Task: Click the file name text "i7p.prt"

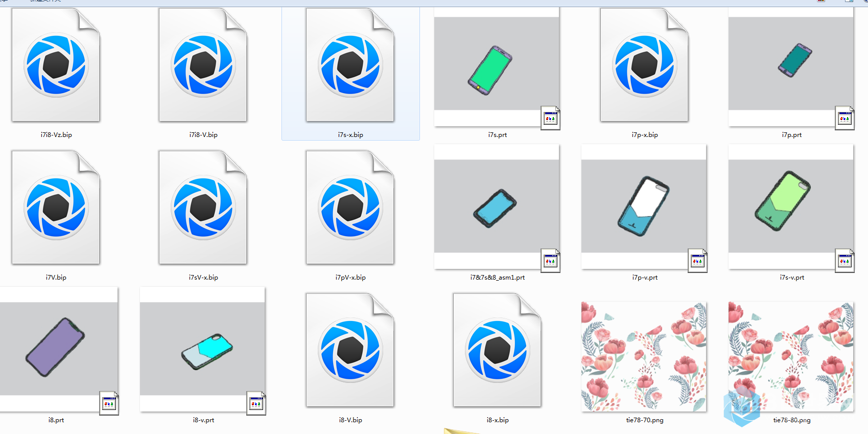Action: coord(792,135)
